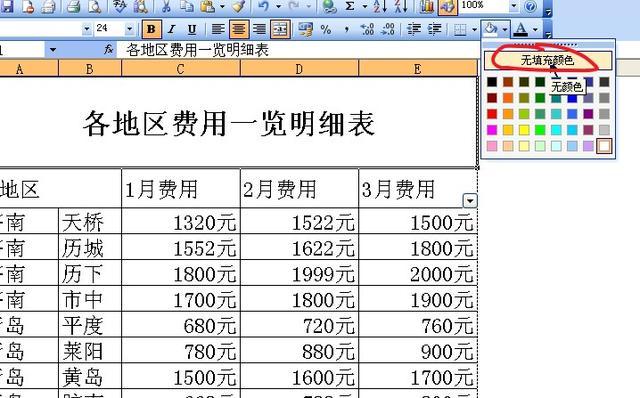Open the filter dropdown on 3月费用
640x398 pixels.
[470, 200]
